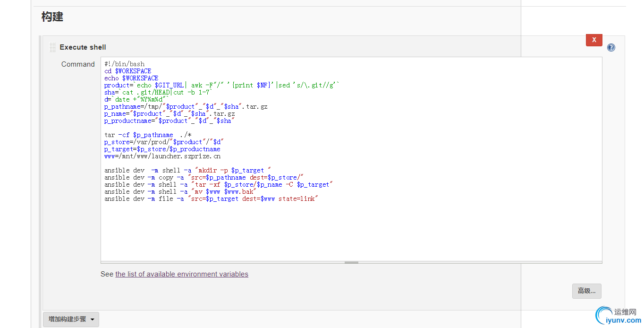Place cursor on the cd $WORKSPACE line
The width and height of the screenshot is (644, 328).
pyautogui.click(x=128, y=71)
